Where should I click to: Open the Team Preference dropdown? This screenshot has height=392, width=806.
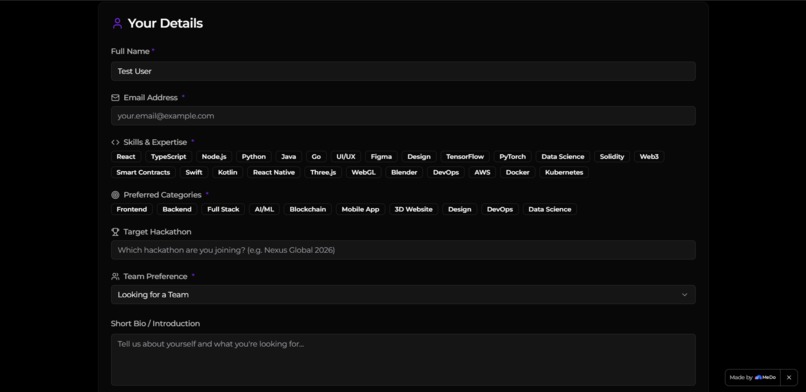[x=403, y=295]
